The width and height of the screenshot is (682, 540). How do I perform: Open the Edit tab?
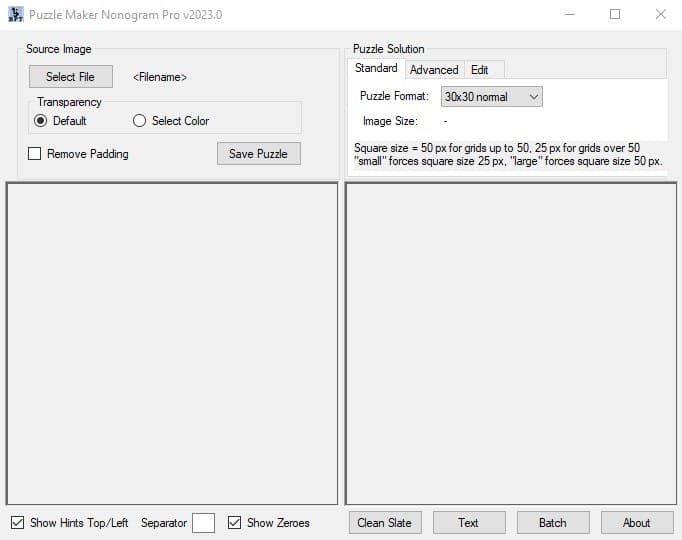pyautogui.click(x=480, y=70)
